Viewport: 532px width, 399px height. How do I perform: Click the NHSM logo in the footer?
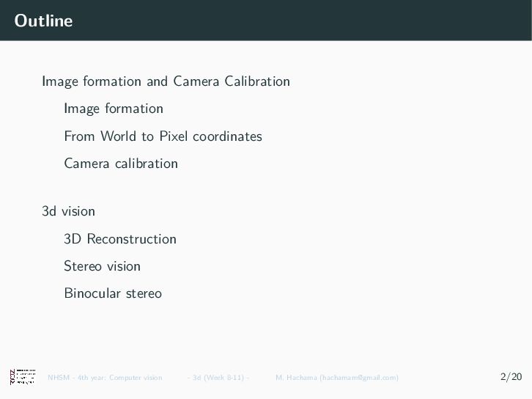point(23,376)
